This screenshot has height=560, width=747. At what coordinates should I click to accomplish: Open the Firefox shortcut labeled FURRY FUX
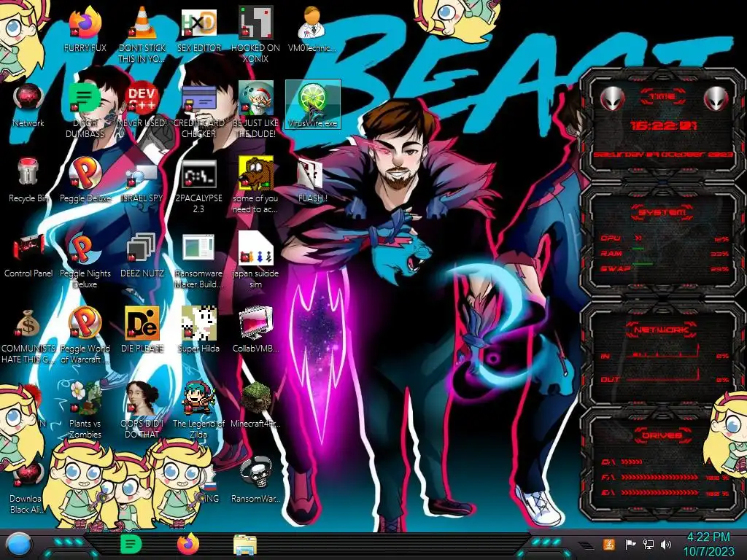tap(85, 24)
